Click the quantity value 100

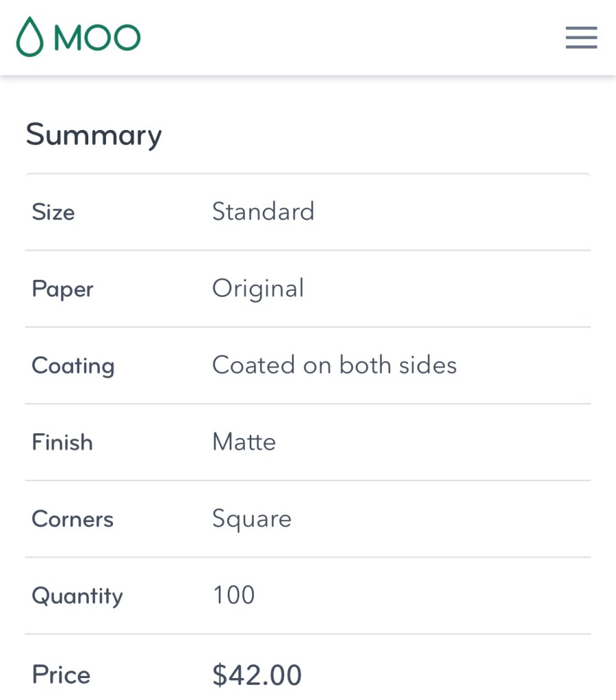[233, 595]
